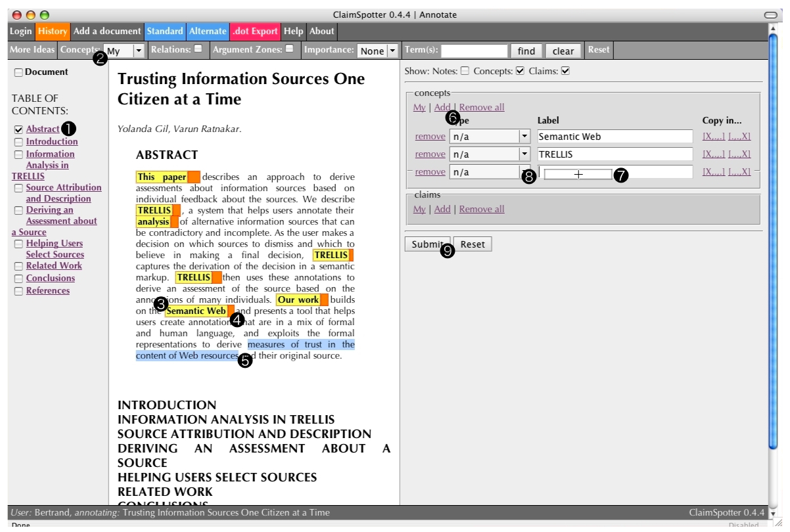Open the Login menu item
The height and width of the screenshot is (532, 790).
click(21, 31)
